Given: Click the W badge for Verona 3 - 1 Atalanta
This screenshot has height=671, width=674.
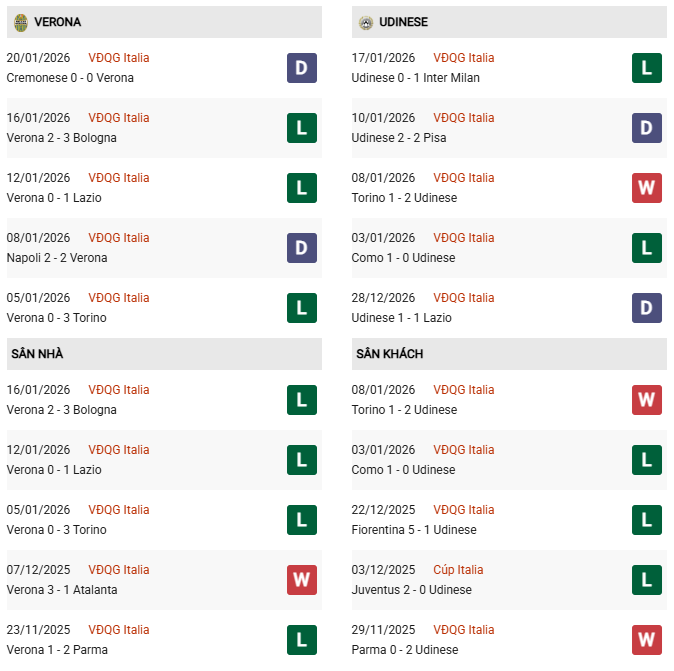Looking at the screenshot, I should pyautogui.click(x=301, y=580).
